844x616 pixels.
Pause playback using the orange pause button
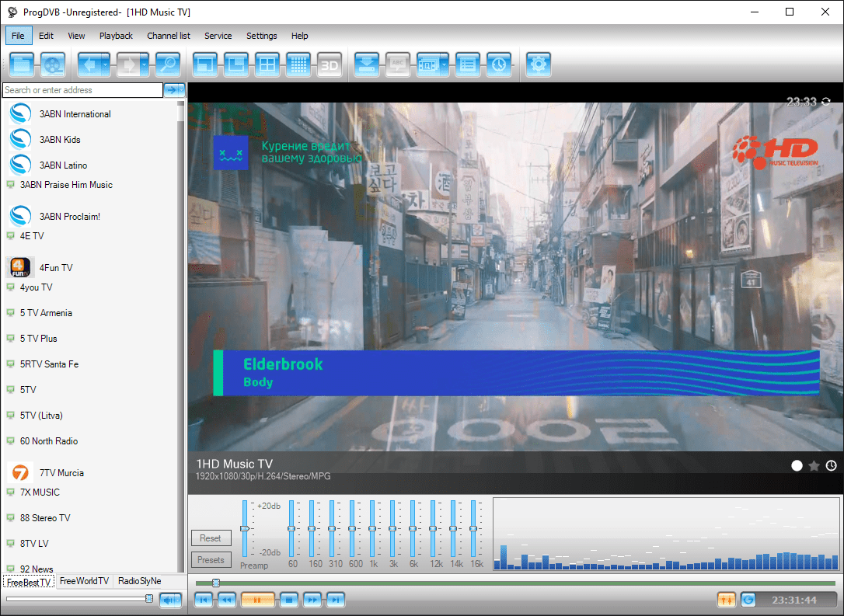(257, 600)
